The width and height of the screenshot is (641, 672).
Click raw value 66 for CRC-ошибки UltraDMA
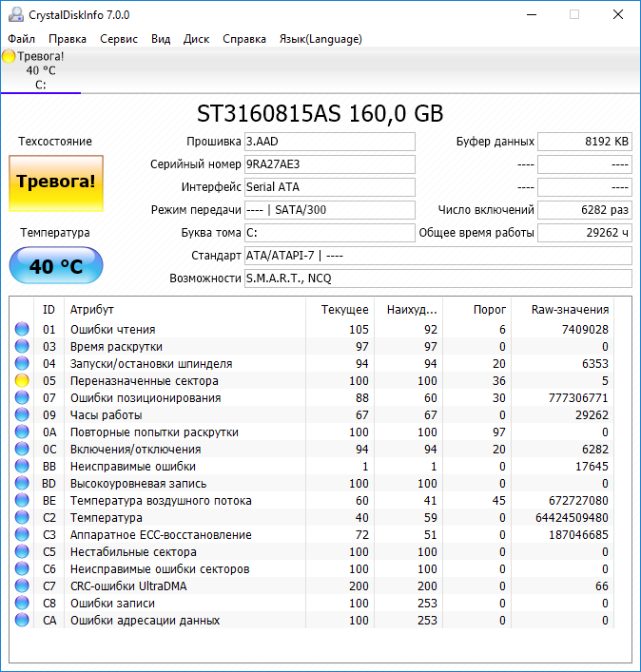point(602,586)
